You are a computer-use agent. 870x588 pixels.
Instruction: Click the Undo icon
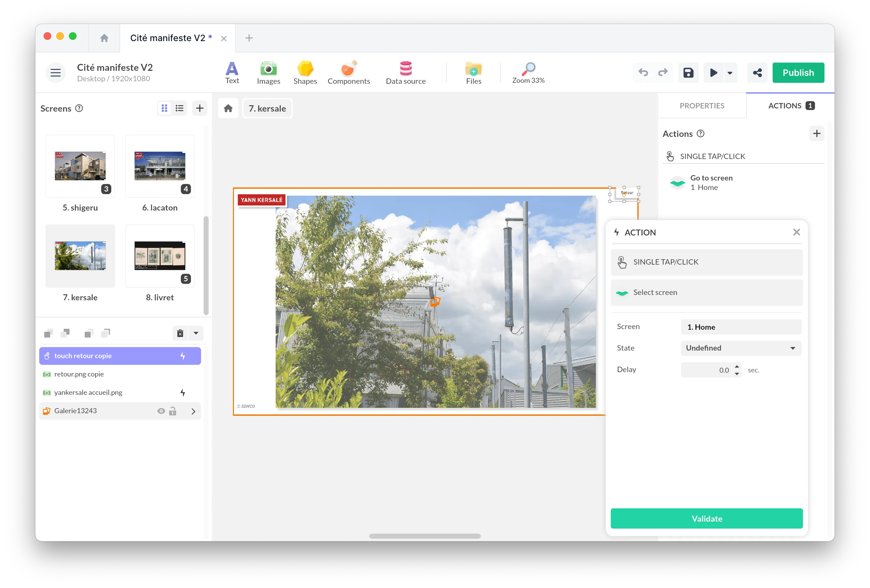click(644, 73)
